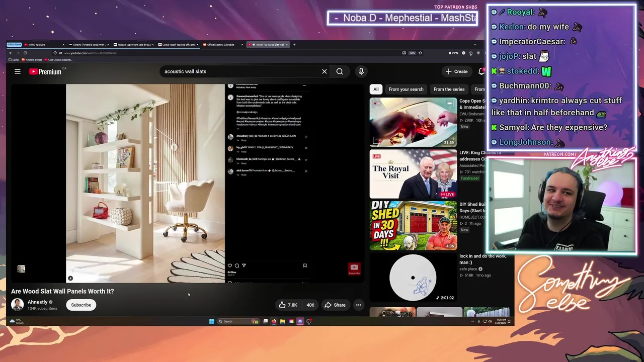Select the "From the series" chip
This screenshot has height=362, width=644.
click(449, 89)
